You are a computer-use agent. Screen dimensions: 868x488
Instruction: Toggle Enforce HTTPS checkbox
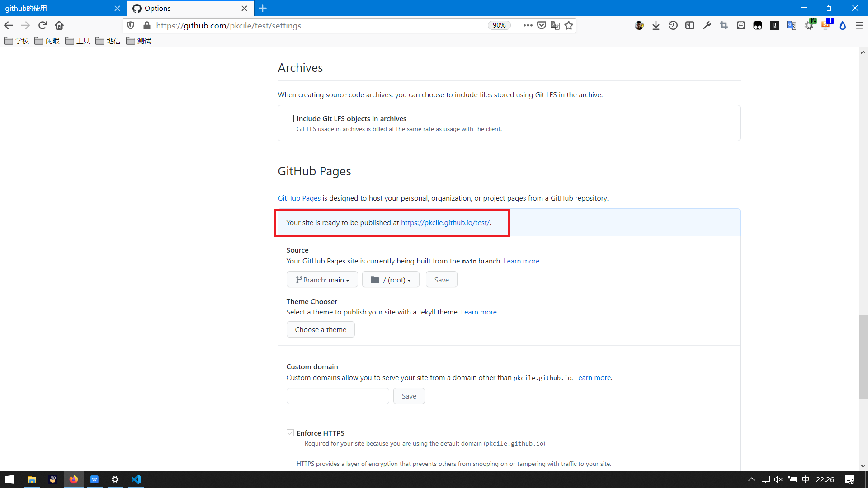pos(290,433)
